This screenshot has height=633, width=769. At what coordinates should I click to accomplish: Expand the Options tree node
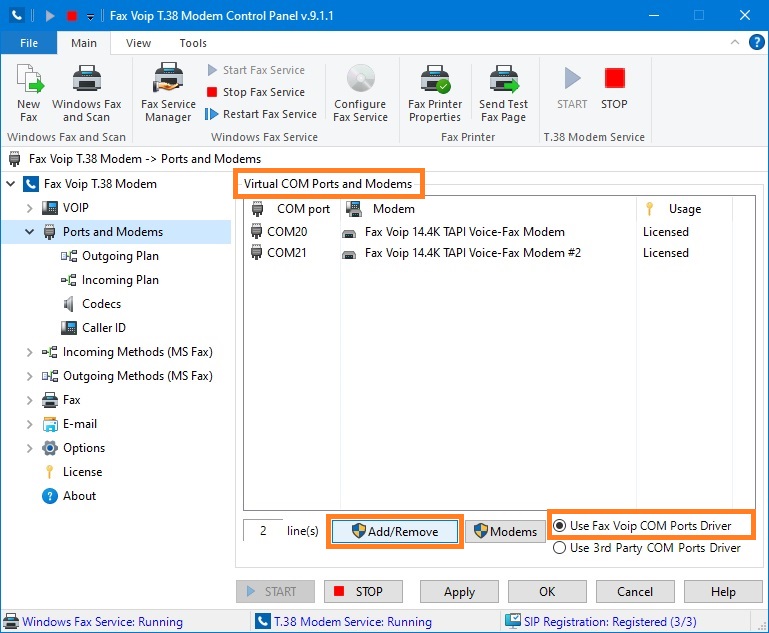point(29,448)
